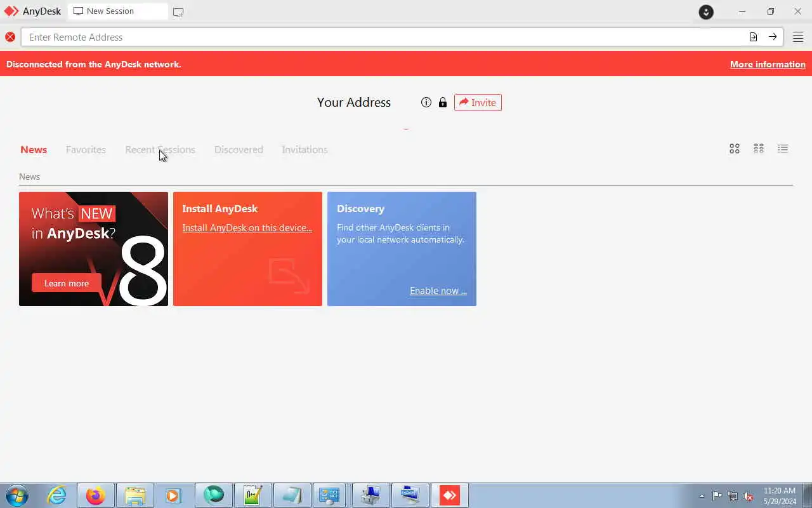
Task: Open the green globe taskbar app
Action: coord(214,495)
